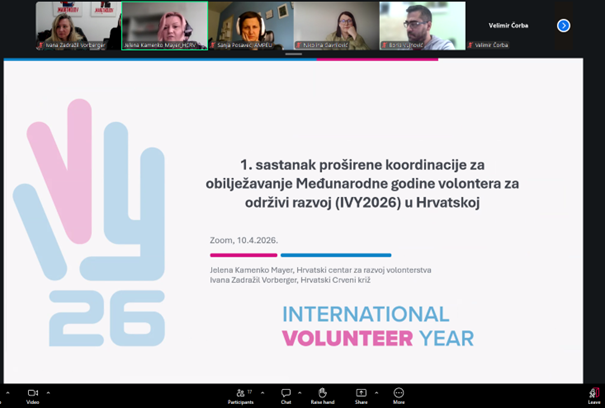The height and width of the screenshot is (408, 605).
Task: Click 'Ivana Zadražil Vorberger, Hrvatski Crveni križ'
Action: pos(290,280)
